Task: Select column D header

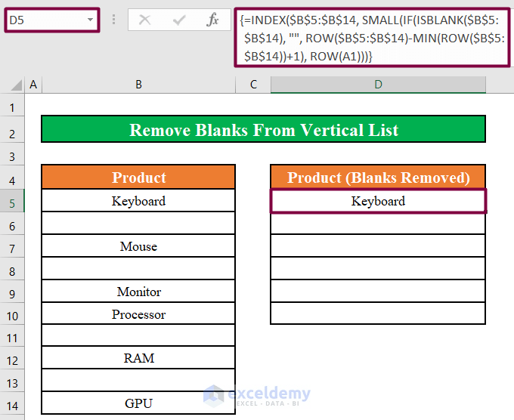Action: pos(378,85)
